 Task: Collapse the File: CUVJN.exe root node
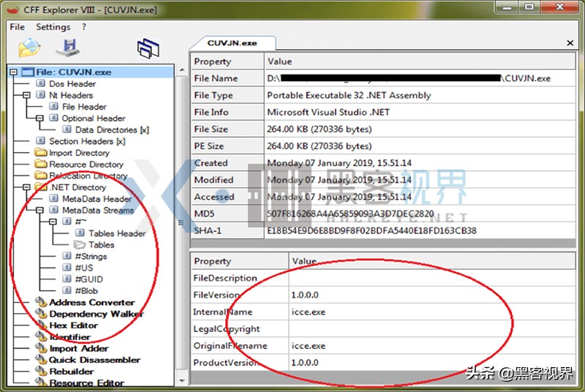point(13,72)
